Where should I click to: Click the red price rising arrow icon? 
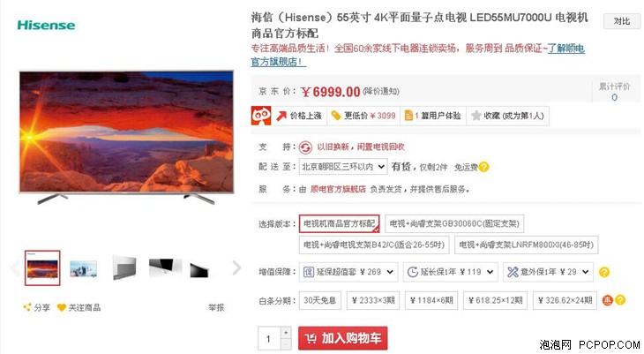(x=281, y=116)
